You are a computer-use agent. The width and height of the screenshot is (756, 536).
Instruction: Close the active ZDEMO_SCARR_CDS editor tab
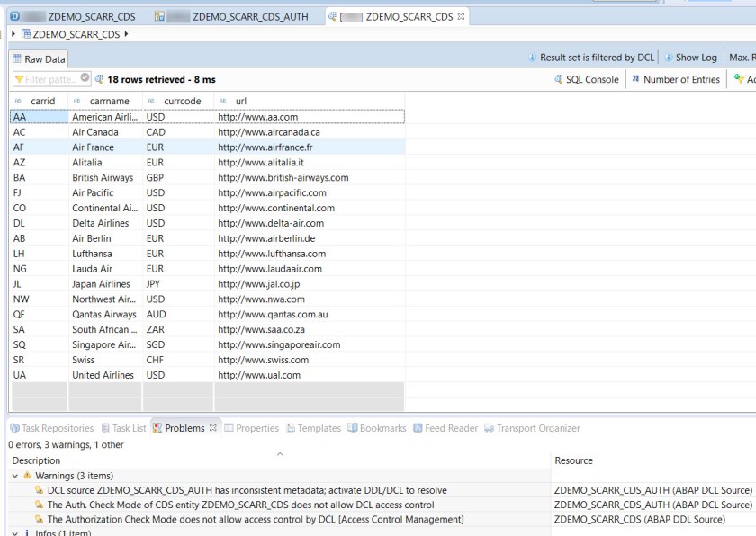coord(462,16)
